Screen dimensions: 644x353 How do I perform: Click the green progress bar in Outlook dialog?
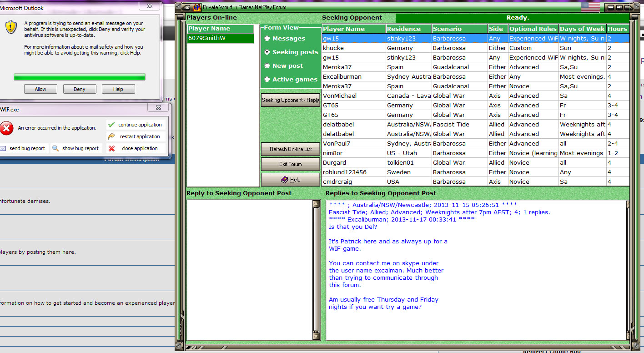tap(80, 77)
